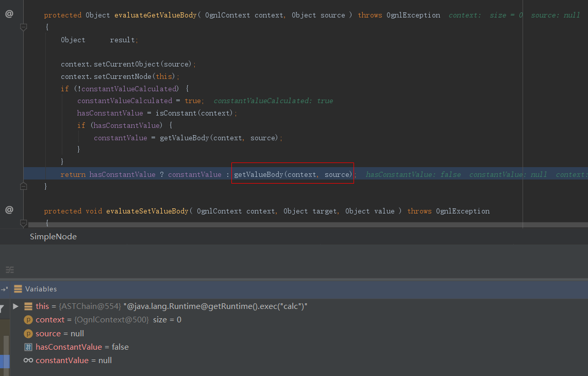The image size is (588, 376).
Task: Click the override gutter icon beside evaluateGetValueBody
Action: pyautogui.click(x=9, y=14)
